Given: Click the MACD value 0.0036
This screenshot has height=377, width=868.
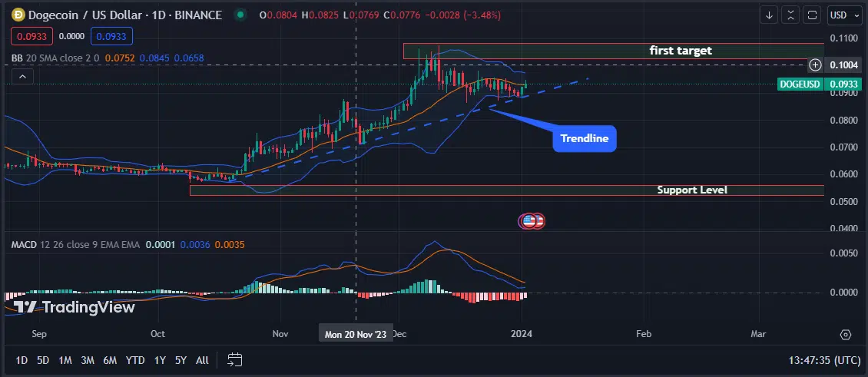Looking at the screenshot, I should (x=194, y=244).
